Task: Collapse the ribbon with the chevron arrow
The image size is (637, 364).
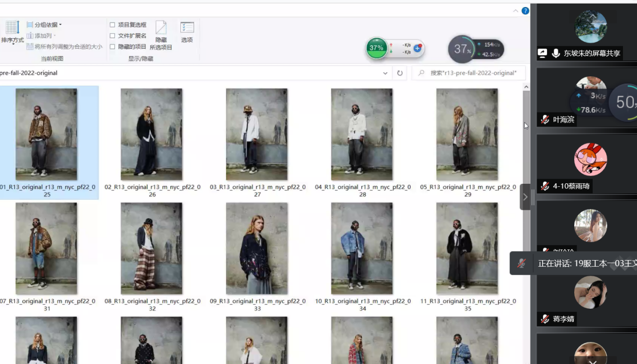Action: pos(515,11)
